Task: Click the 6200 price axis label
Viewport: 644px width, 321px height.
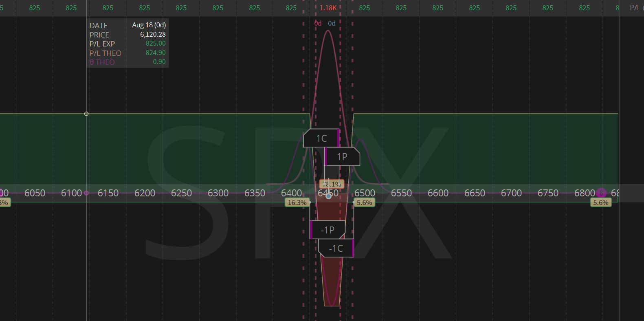Action: tap(145, 193)
